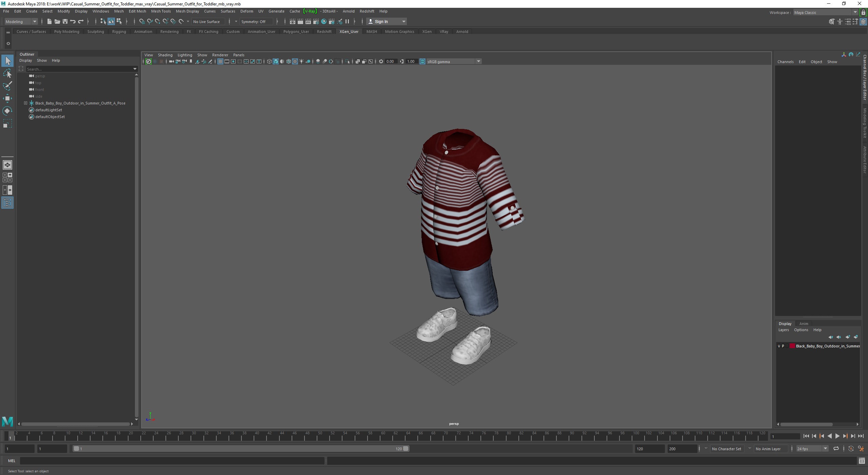Expand the Black_Baby_Boy_Outdoor node in Outliner
Viewport: 868px width, 475px height.
[x=25, y=103]
